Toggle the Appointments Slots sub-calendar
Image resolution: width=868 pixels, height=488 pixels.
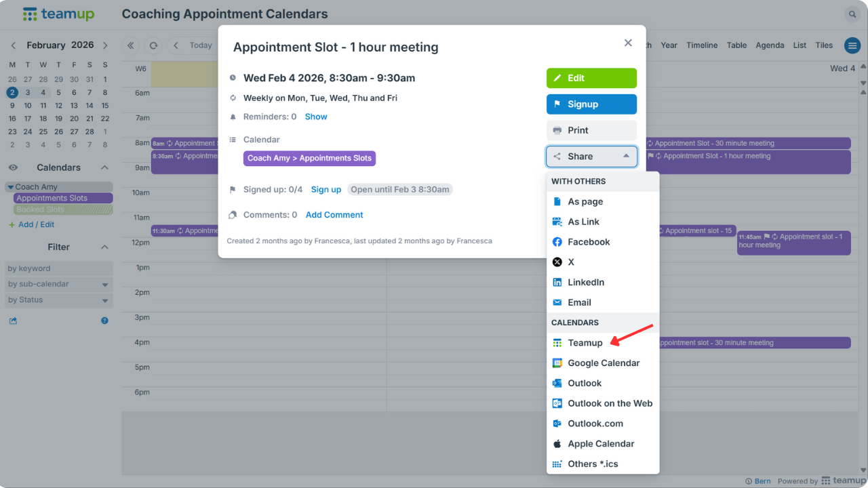click(x=62, y=198)
